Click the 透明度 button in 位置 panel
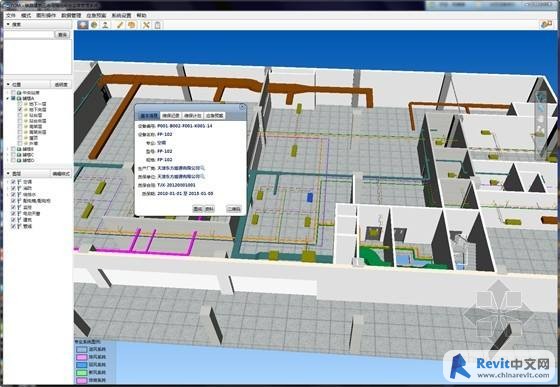 click(61, 85)
